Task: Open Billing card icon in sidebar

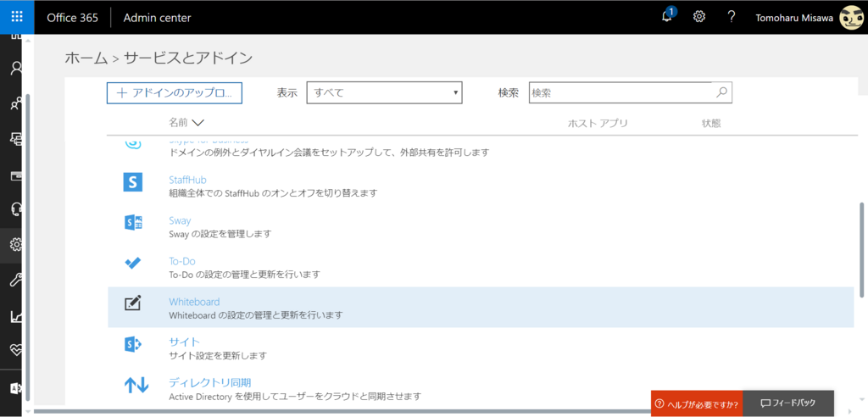Action: pos(17,176)
